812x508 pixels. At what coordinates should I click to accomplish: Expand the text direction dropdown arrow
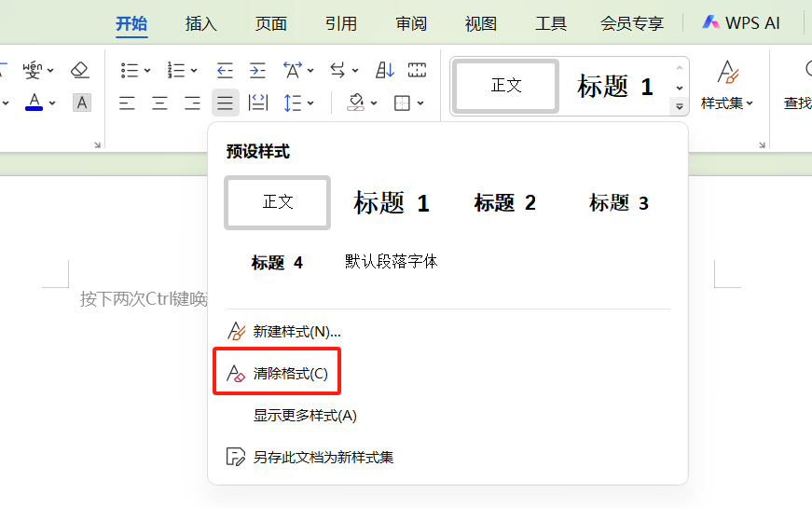coord(355,71)
